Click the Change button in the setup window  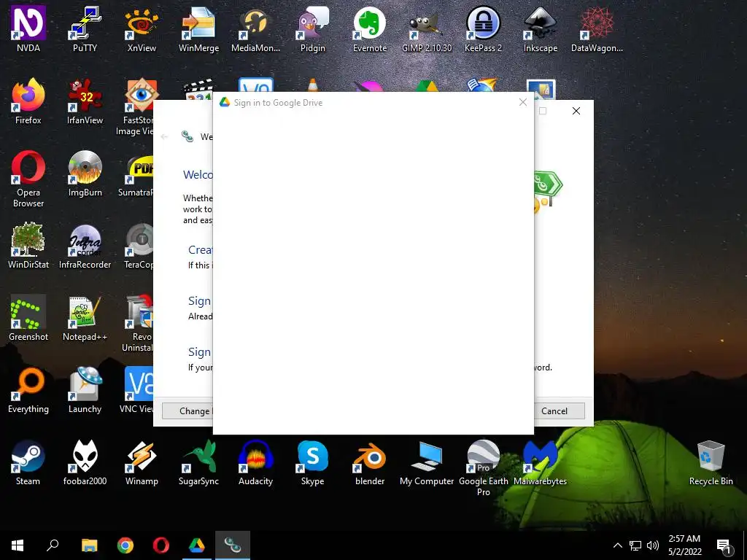[x=187, y=411]
